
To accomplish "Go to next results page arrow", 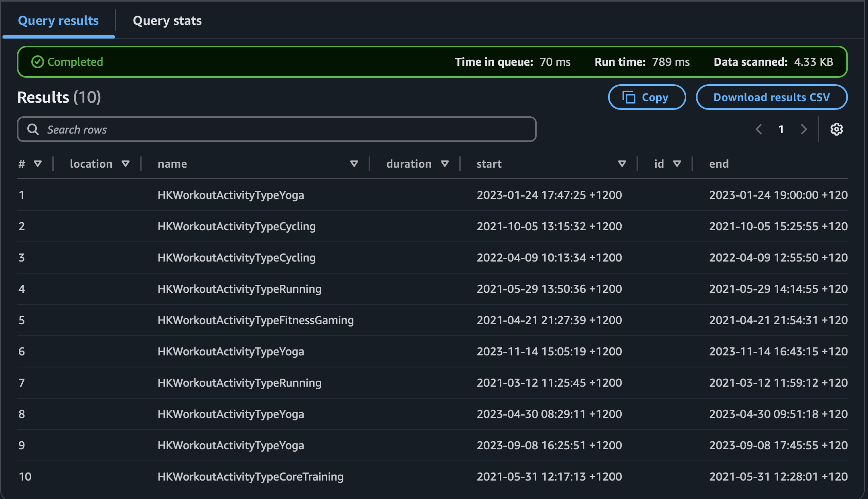I will [803, 129].
